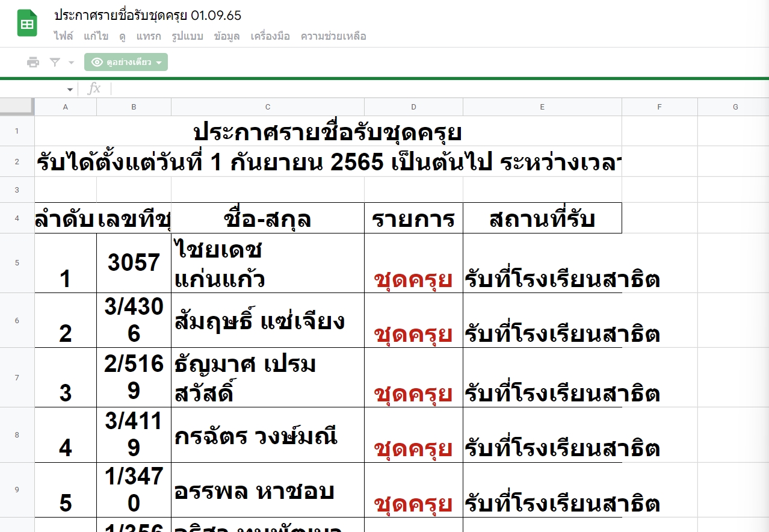
Task: Select row 5 header
Action: [x=17, y=263]
